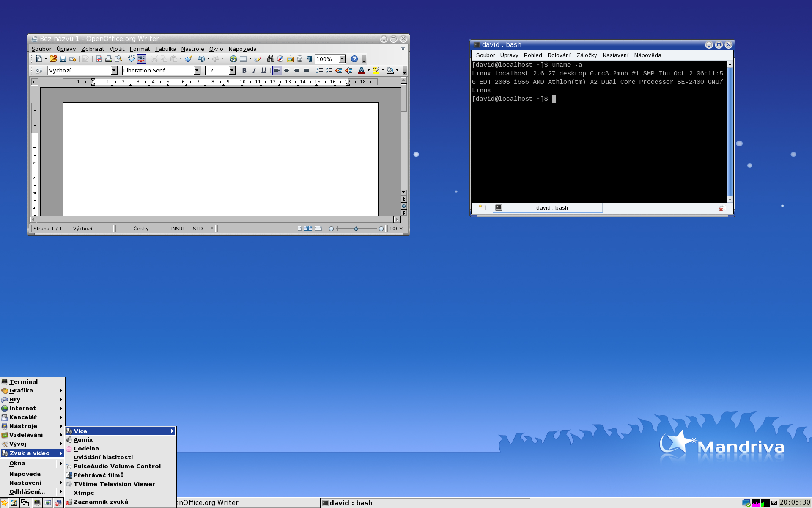This screenshot has width=812, height=508.
Task: Click the Find and replace binoculars icon
Action: (271, 59)
